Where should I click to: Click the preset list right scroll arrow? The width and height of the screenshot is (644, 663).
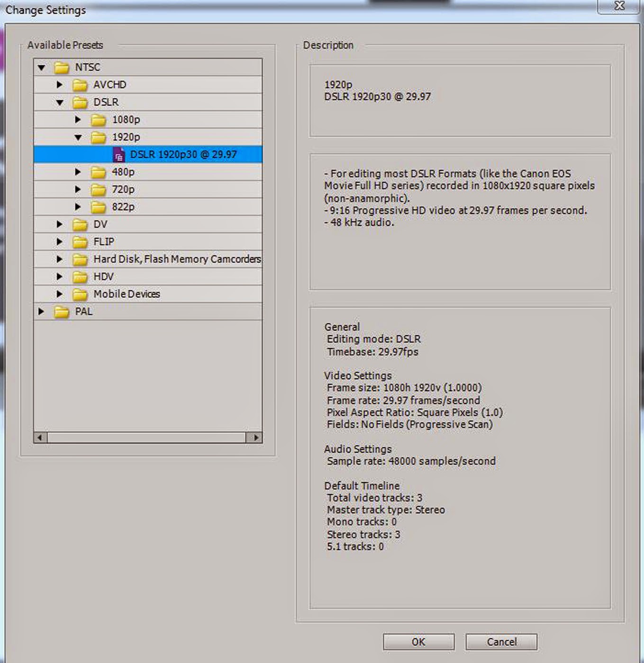[255, 438]
